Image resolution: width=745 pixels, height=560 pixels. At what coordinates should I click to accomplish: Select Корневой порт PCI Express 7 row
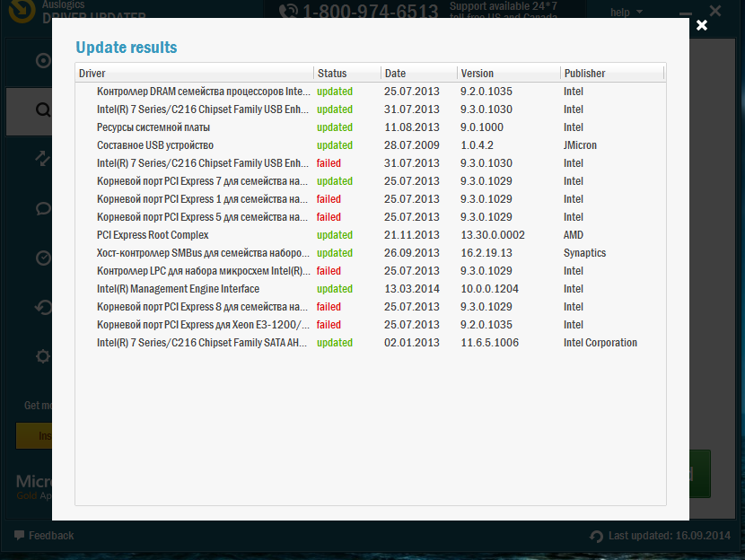point(371,181)
